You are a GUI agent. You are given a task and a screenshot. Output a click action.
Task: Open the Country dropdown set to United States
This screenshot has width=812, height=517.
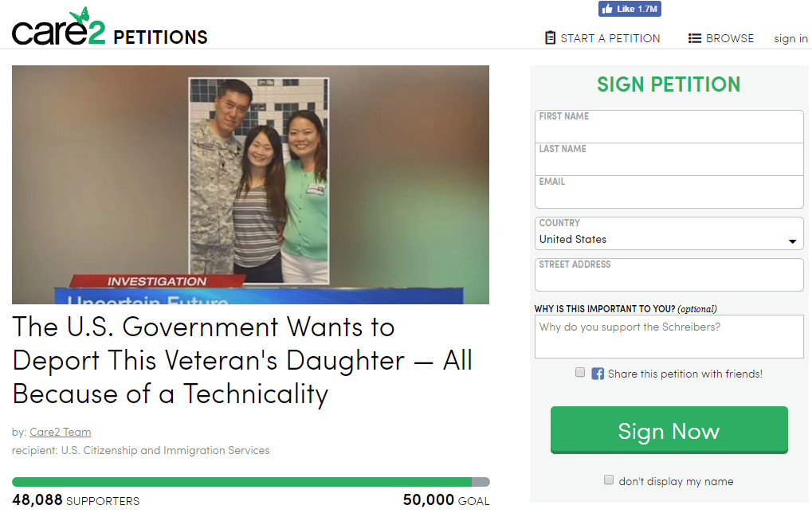pyautogui.click(x=669, y=233)
